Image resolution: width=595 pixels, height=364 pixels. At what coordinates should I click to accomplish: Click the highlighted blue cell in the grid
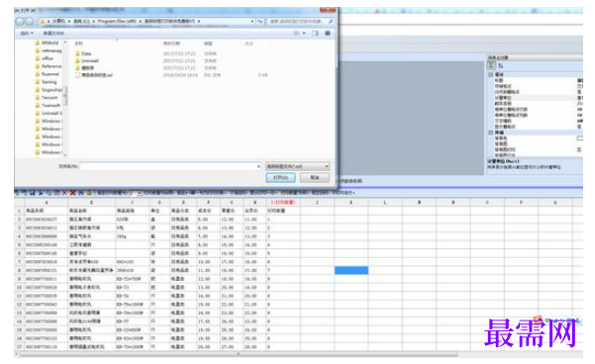point(351,270)
